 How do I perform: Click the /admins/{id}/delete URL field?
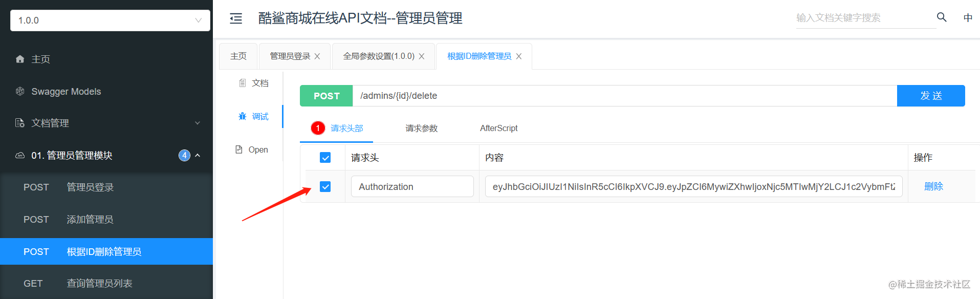pyautogui.click(x=625, y=96)
